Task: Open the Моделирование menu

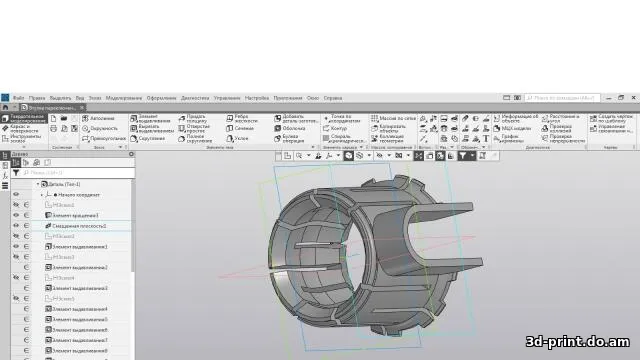Action: [124, 98]
